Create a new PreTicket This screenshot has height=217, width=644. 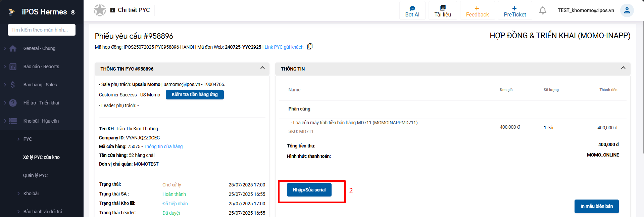[x=514, y=11]
